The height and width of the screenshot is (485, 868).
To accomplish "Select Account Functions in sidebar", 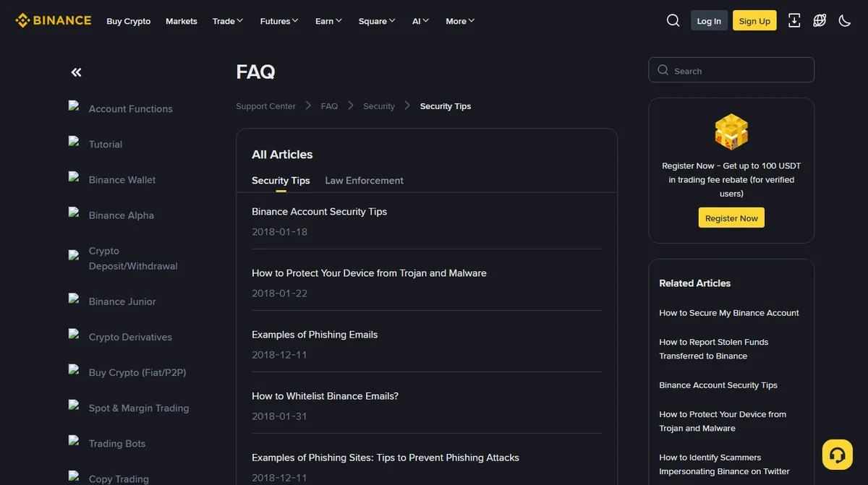I will coord(130,109).
